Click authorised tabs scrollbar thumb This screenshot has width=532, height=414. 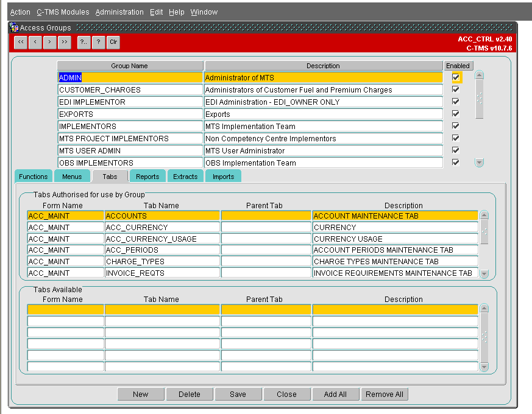[x=484, y=232]
